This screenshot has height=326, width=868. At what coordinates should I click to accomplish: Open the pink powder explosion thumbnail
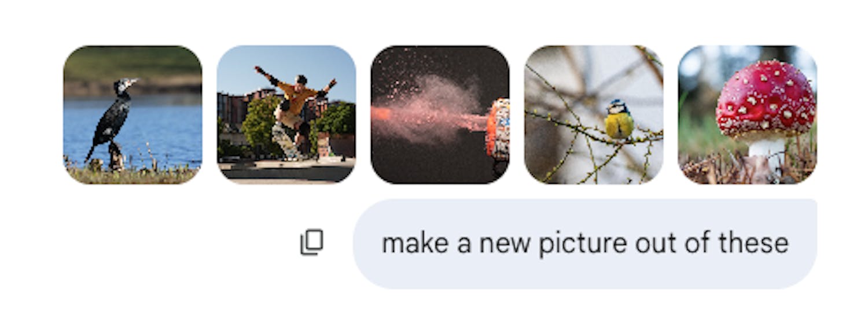[x=440, y=115]
